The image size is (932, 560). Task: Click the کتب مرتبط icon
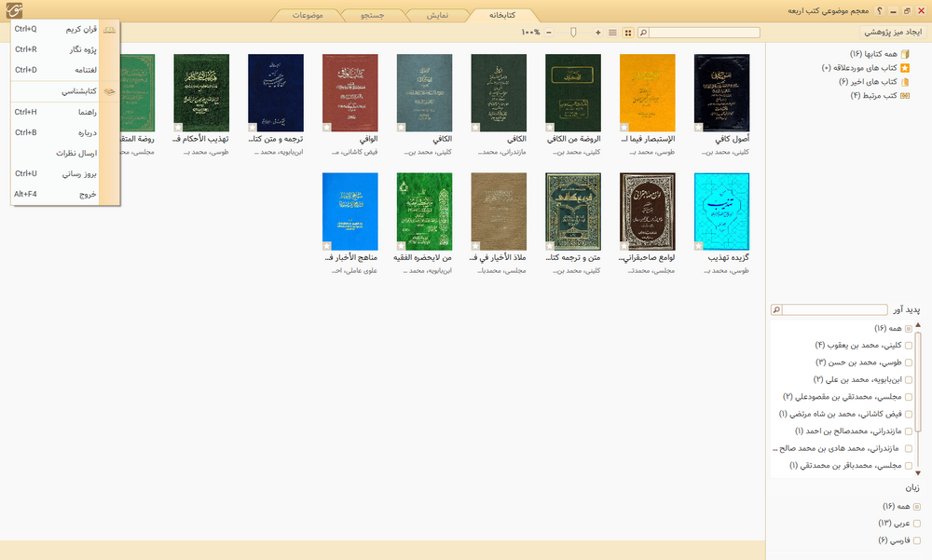pyautogui.click(x=905, y=95)
